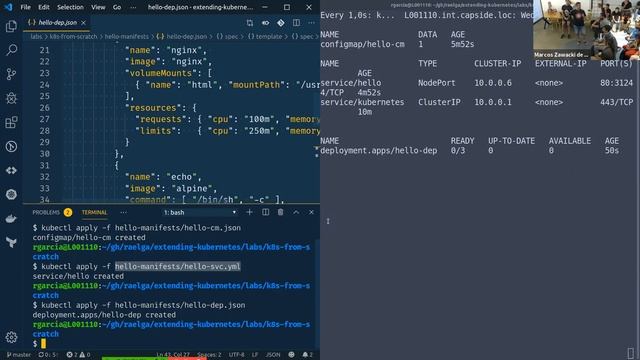Image resolution: width=640 pixels, height=360 pixels.
Task: Open the Extensions view
Action: point(11,122)
